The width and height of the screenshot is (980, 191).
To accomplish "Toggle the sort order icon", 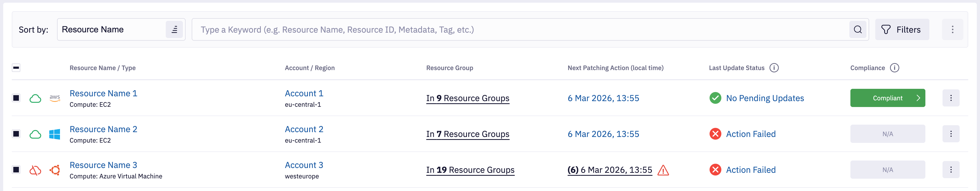I will point(174,30).
